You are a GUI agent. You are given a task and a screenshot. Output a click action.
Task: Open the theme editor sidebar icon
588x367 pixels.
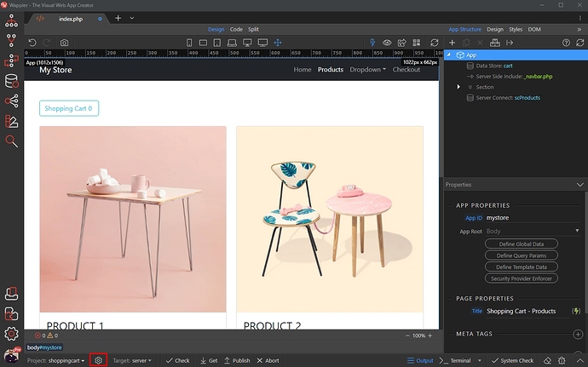pyautogui.click(x=11, y=121)
